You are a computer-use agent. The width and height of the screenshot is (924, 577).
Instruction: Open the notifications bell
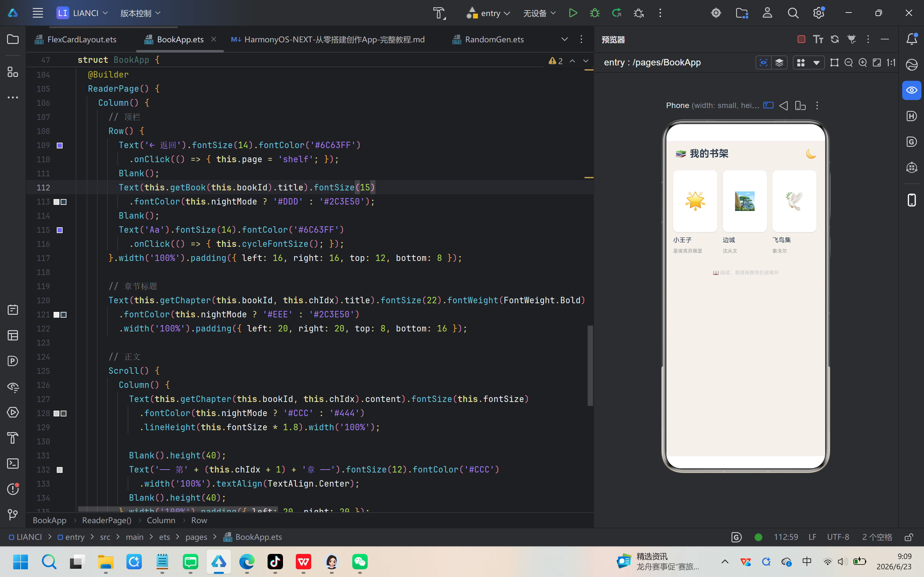coord(911,39)
